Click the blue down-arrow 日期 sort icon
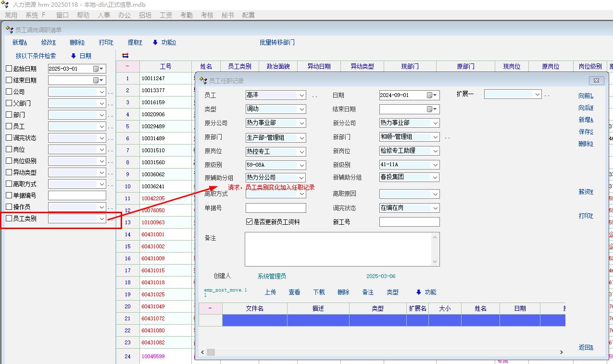Screen dimensions: 613x364 coord(74,56)
